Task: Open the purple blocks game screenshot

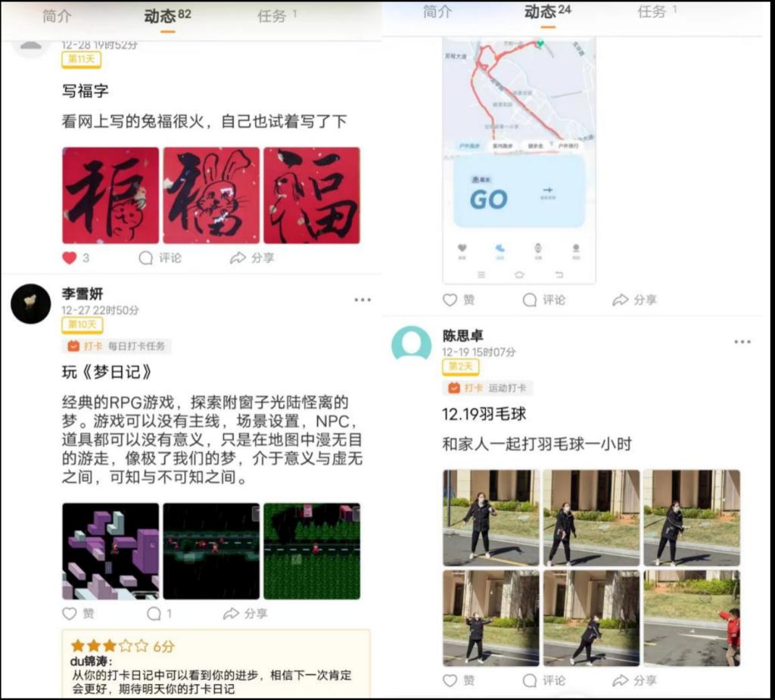Action: 110,551
